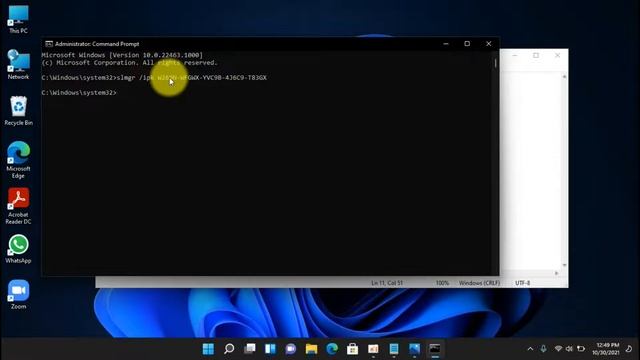The image size is (640, 360).
Task: Click the microphone tray icon
Action: tap(543, 349)
